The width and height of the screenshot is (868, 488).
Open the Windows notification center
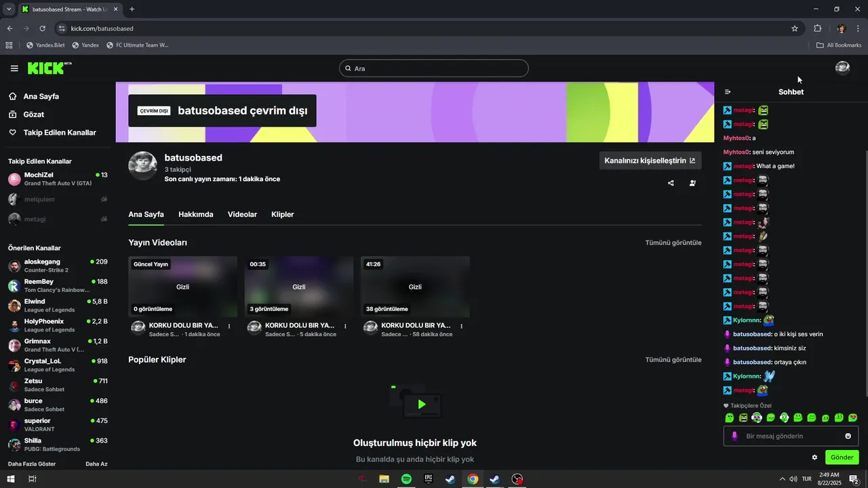854,479
